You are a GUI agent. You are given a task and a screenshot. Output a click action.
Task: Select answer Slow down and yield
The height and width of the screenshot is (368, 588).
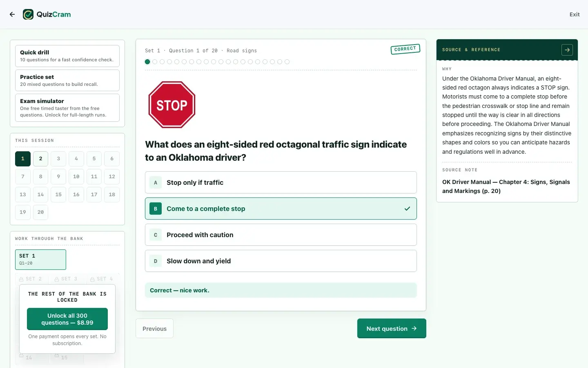pyautogui.click(x=281, y=261)
